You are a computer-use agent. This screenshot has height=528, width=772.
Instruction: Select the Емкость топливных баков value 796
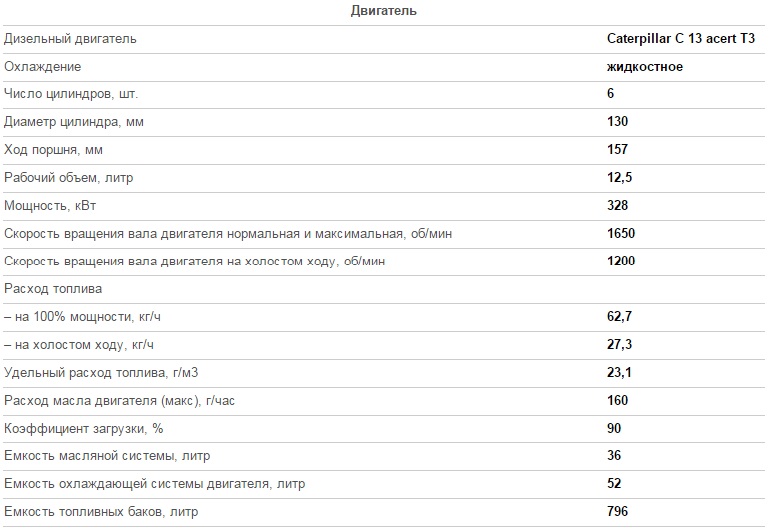617,511
